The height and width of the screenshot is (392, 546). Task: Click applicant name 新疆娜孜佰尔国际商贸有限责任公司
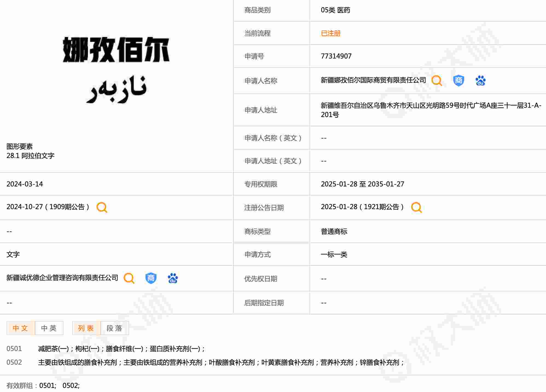tap(373, 80)
